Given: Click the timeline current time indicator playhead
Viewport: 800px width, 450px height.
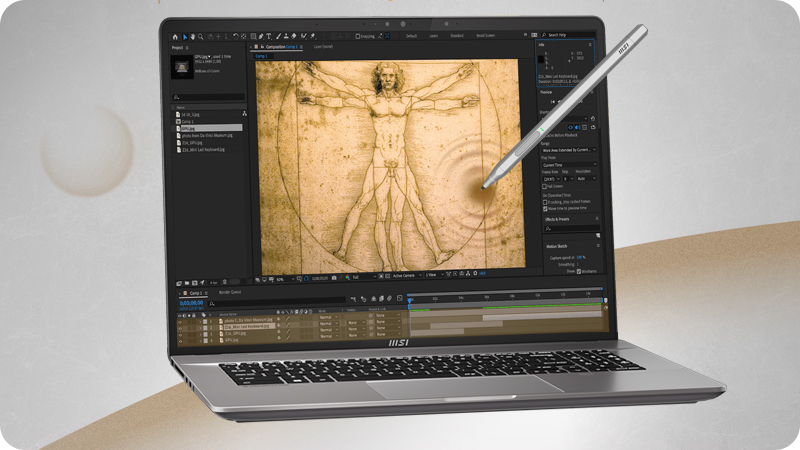Looking at the screenshot, I should tap(410, 301).
